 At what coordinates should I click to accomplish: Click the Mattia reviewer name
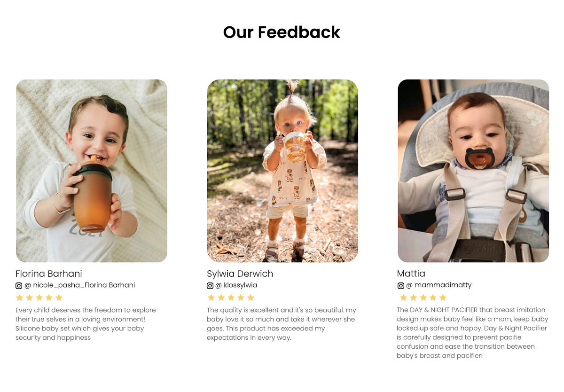click(411, 274)
